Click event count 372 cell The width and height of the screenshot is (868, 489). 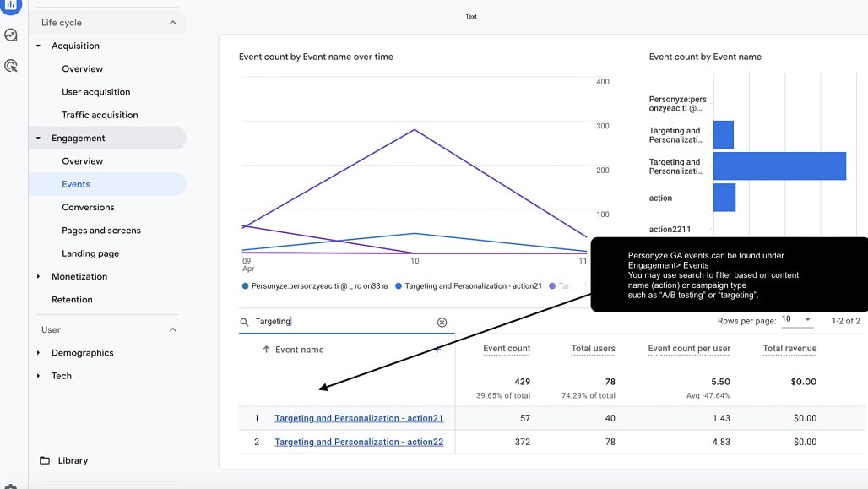click(522, 442)
